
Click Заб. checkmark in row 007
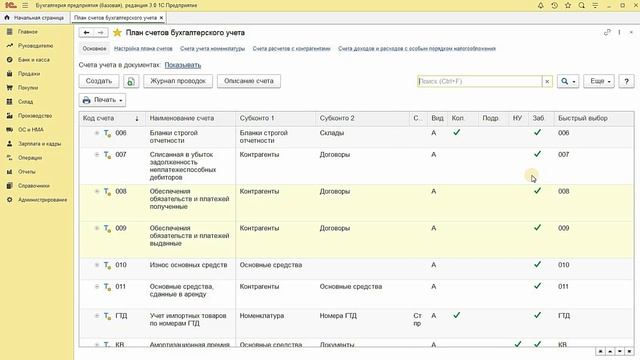[537, 154]
